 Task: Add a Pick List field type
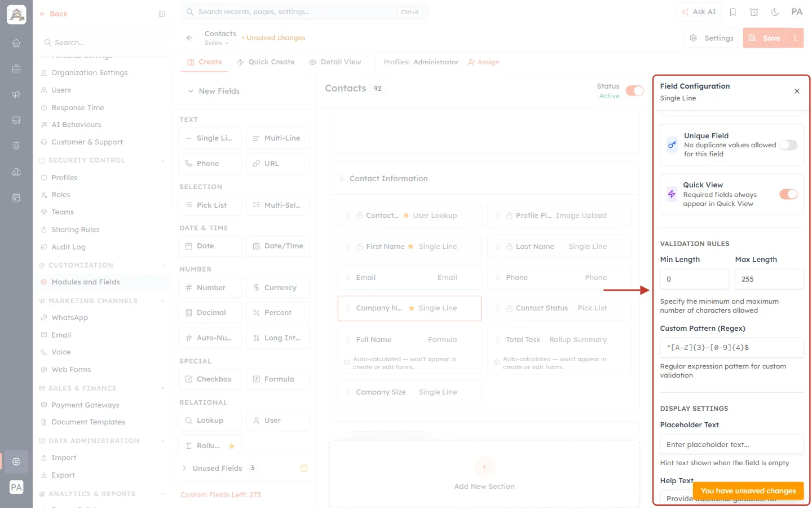click(x=210, y=205)
